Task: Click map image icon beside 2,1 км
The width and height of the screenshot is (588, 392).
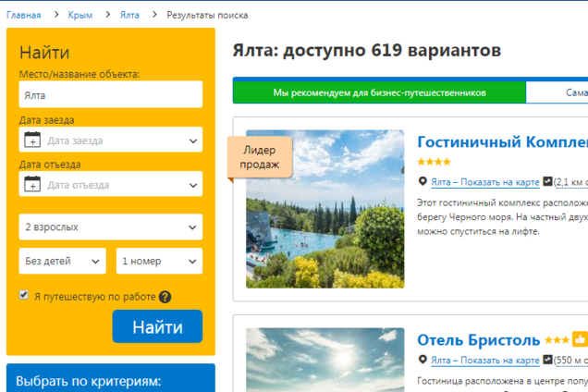Action: (548, 181)
